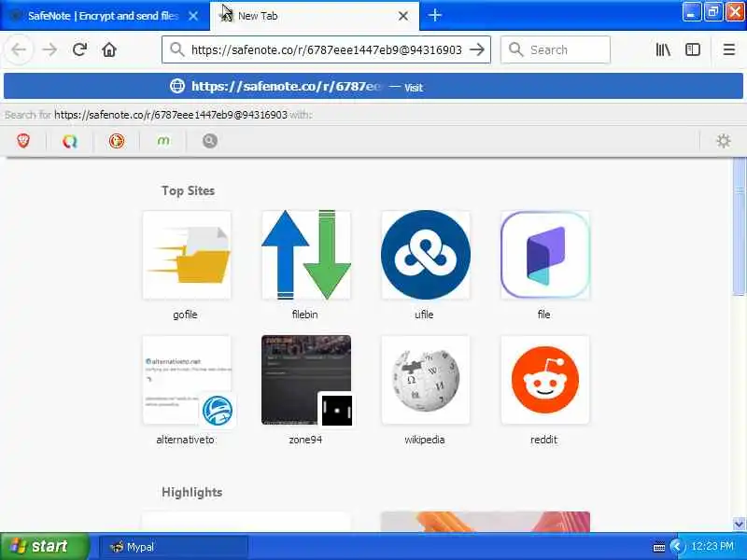Image resolution: width=747 pixels, height=560 pixels.
Task: Search with Brave search engine icon
Action: pos(22,141)
